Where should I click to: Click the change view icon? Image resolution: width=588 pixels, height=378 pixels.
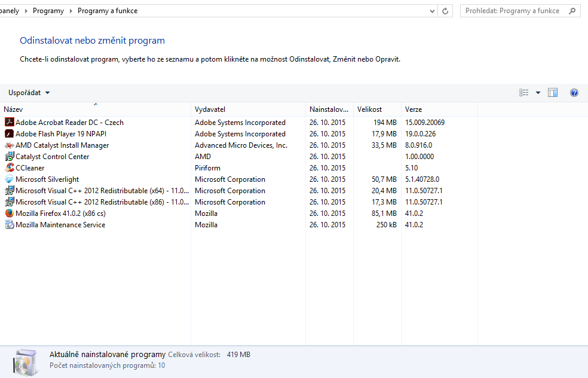click(x=524, y=93)
